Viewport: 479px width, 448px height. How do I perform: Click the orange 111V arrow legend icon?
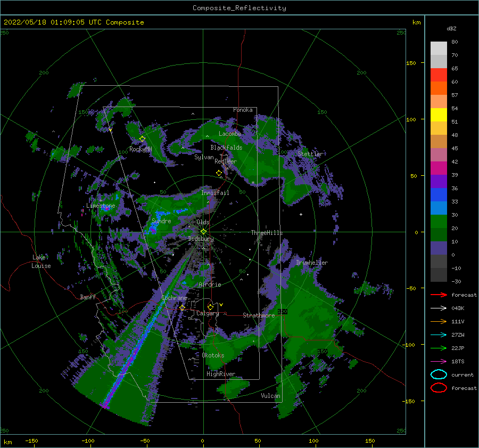[439, 321]
